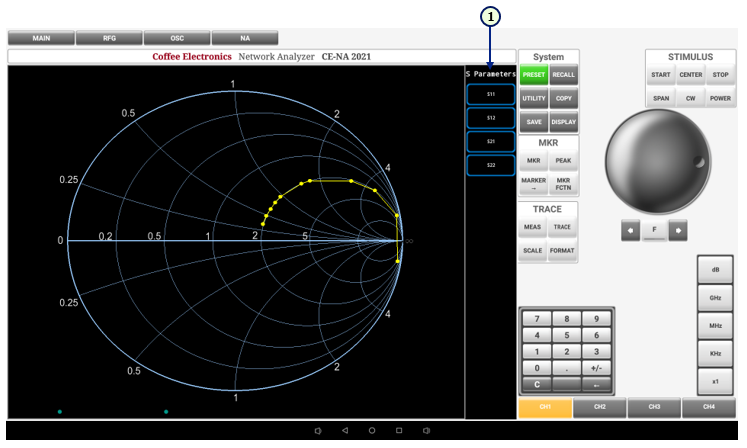Screen dimensions: 747x448
Task: Tap the Android home circle icon
Action: 372,430
